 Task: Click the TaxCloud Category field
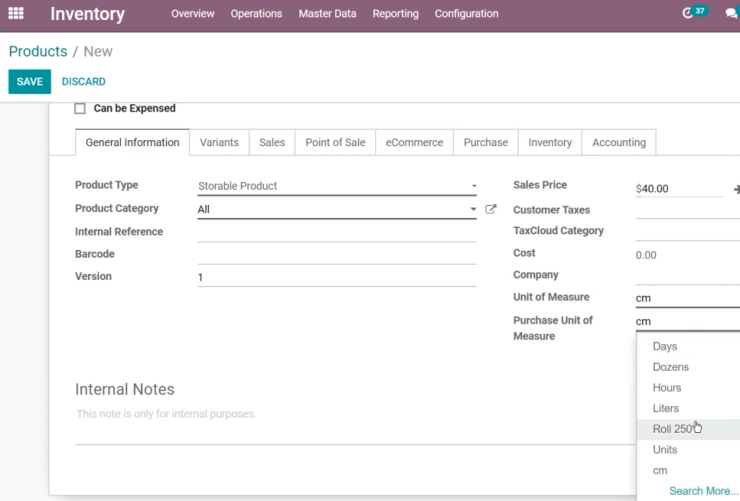coord(688,231)
